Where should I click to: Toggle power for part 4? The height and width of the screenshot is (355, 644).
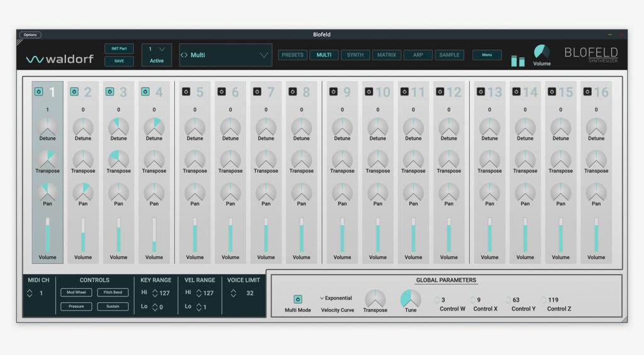tap(145, 92)
